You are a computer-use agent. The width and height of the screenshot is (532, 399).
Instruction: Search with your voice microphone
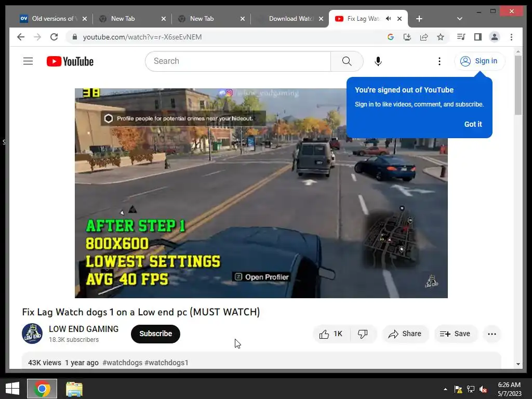point(378,61)
